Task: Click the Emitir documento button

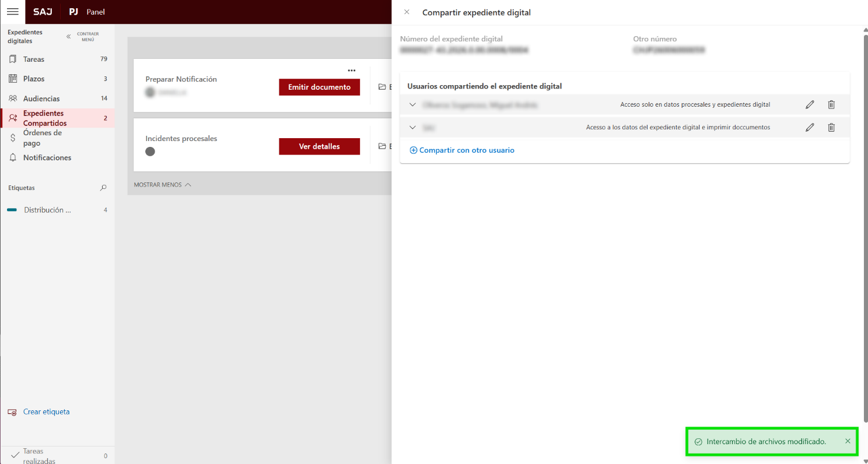Action: click(x=319, y=87)
